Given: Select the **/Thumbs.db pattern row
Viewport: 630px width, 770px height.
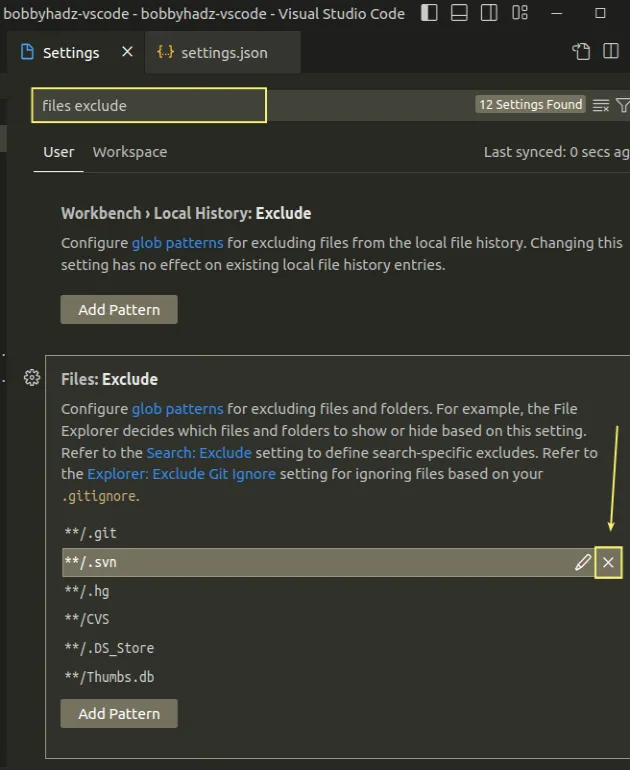Looking at the screenshot, I should point(342,677).
